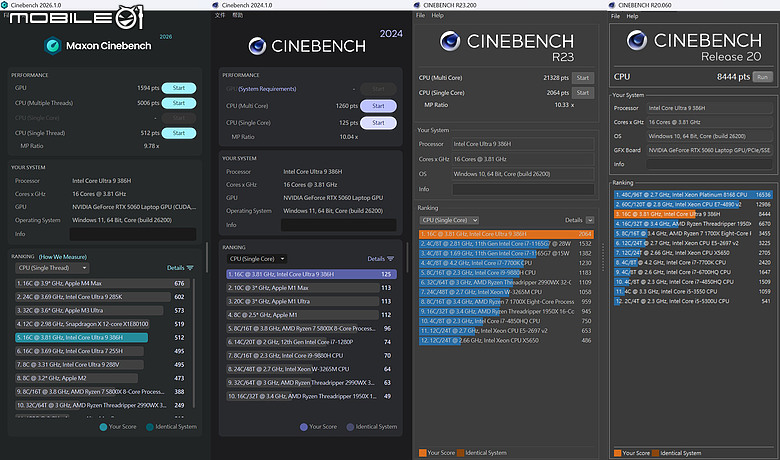Expand Details in Cinebench 2024 ranking
The width and height of the screenshot is (780, 460).
click(x=380, y=259)
